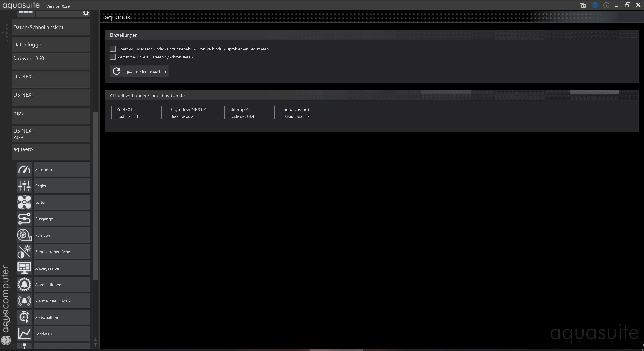
Task: Click the Regler sliders icon
Action: pos(24,186)
